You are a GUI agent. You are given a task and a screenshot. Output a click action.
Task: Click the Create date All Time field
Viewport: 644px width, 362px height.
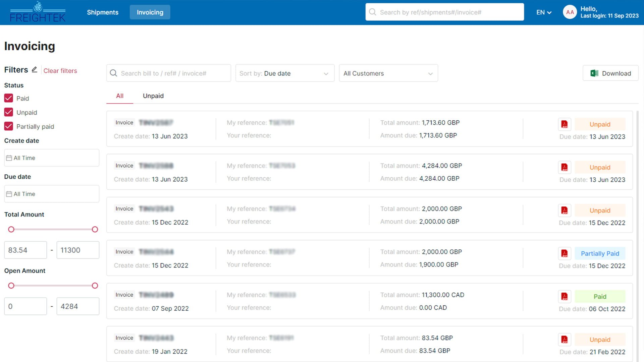(x=52, y=158)
